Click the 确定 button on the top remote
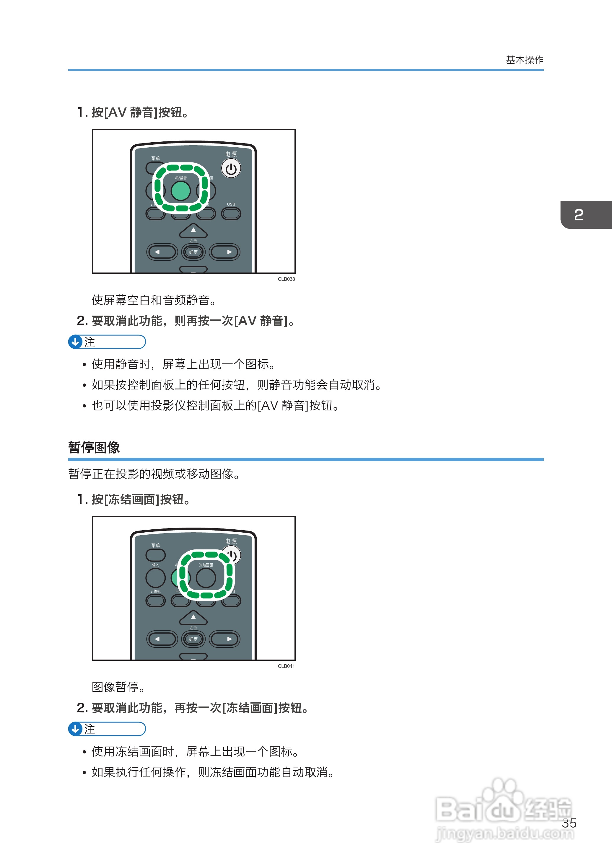 point(193,252)
